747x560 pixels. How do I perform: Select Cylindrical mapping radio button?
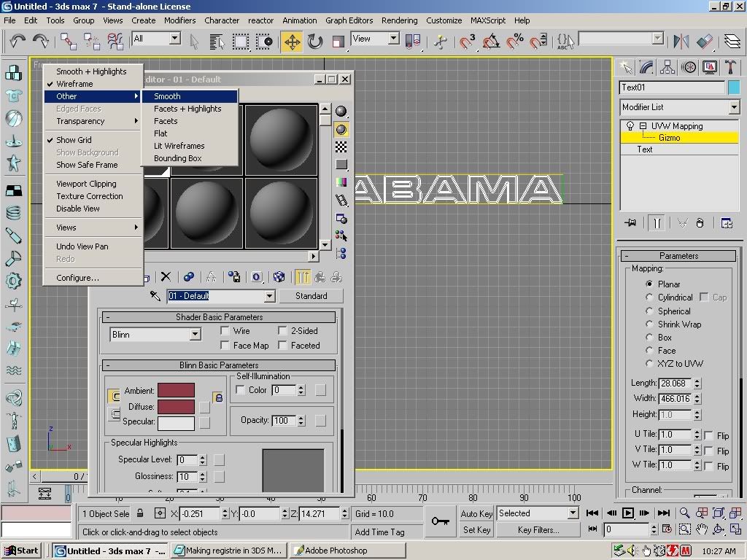coord(649,297)
